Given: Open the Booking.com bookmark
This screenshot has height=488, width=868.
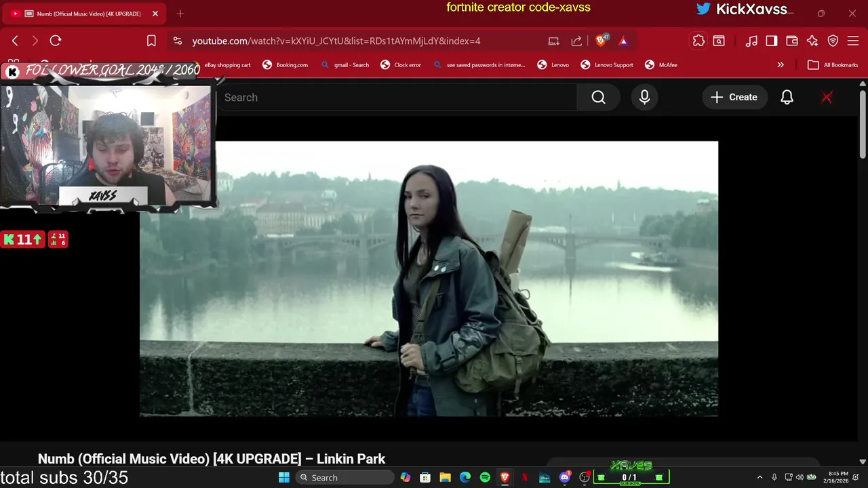Looking at the screenshot, I should [285, 65].
